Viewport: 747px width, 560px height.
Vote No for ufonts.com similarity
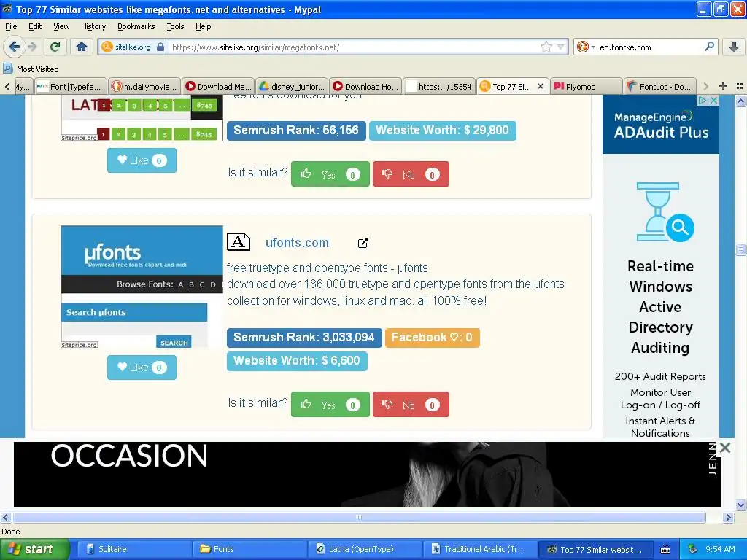pos(411,404)
